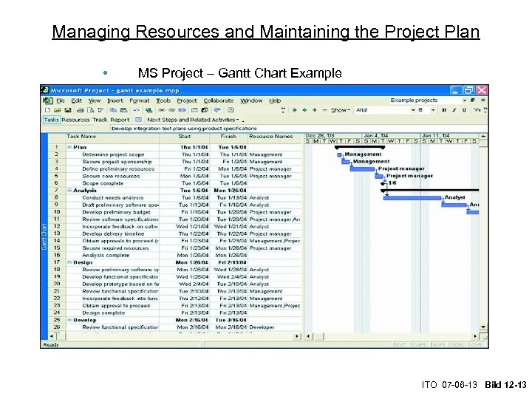532x399 pixels.
Task: Save the project with the floppy disk icon
Action: pos(68,110)
